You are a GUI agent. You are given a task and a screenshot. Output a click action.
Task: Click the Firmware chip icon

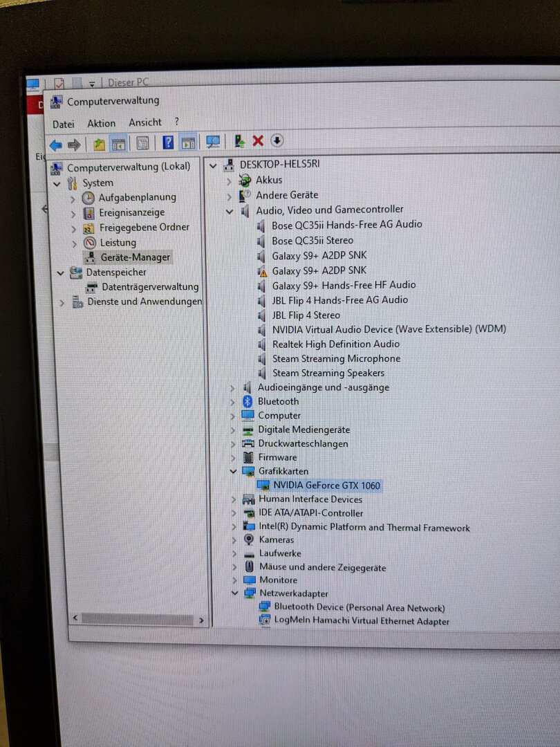click(248, 457)
